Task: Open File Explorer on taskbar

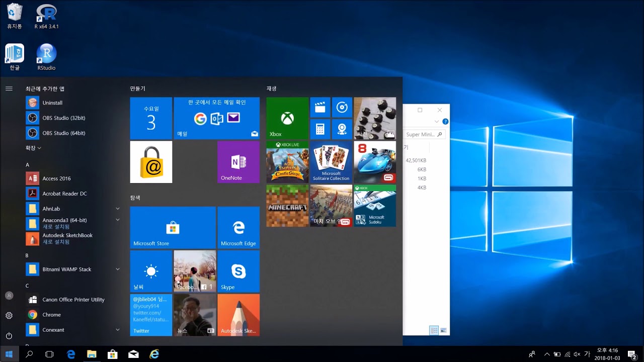Action: (92, 354)
